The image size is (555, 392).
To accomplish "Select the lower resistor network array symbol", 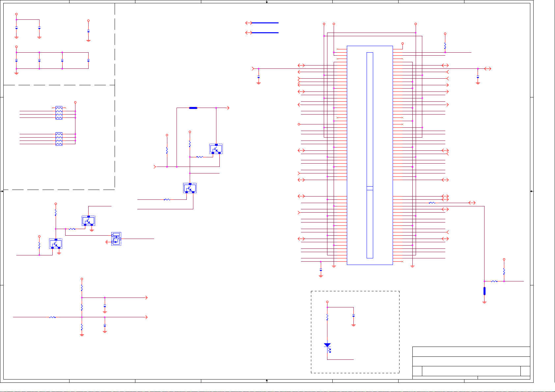I will [x=59, y=139].
